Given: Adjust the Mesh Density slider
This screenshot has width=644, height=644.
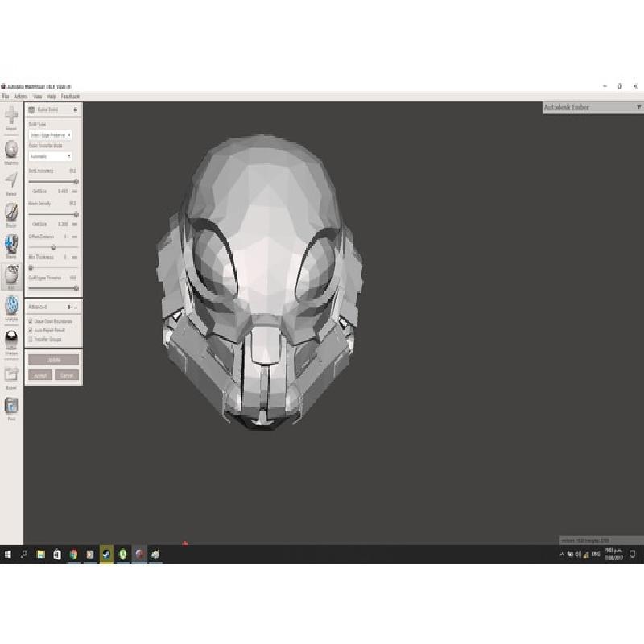Looking at the screenshot, I should tap(53, 214).
